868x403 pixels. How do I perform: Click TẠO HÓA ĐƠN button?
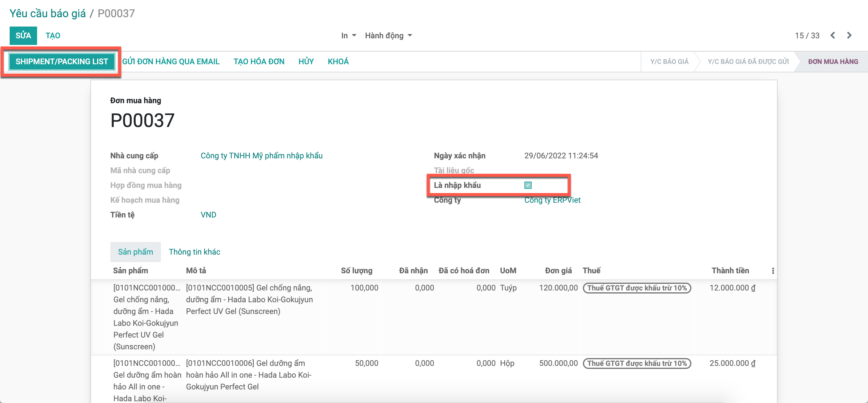[x=259, y=62]
